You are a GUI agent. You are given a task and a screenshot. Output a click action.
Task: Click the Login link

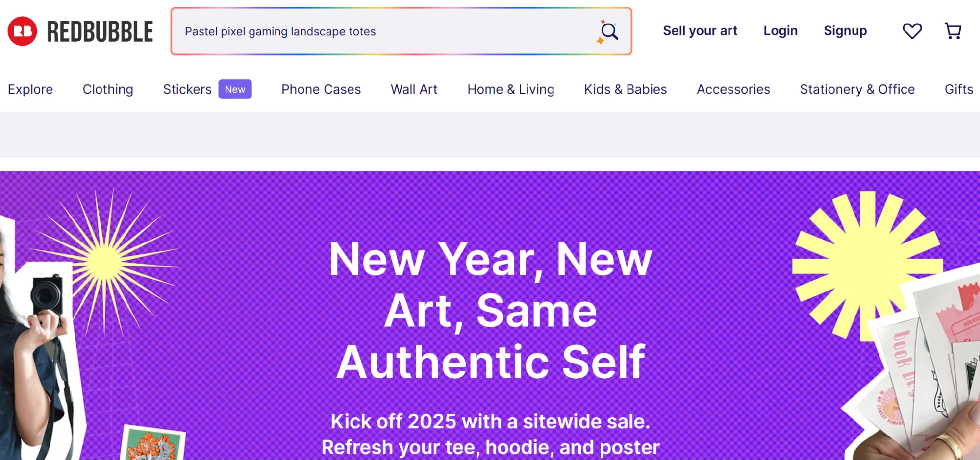coord(780,30)
